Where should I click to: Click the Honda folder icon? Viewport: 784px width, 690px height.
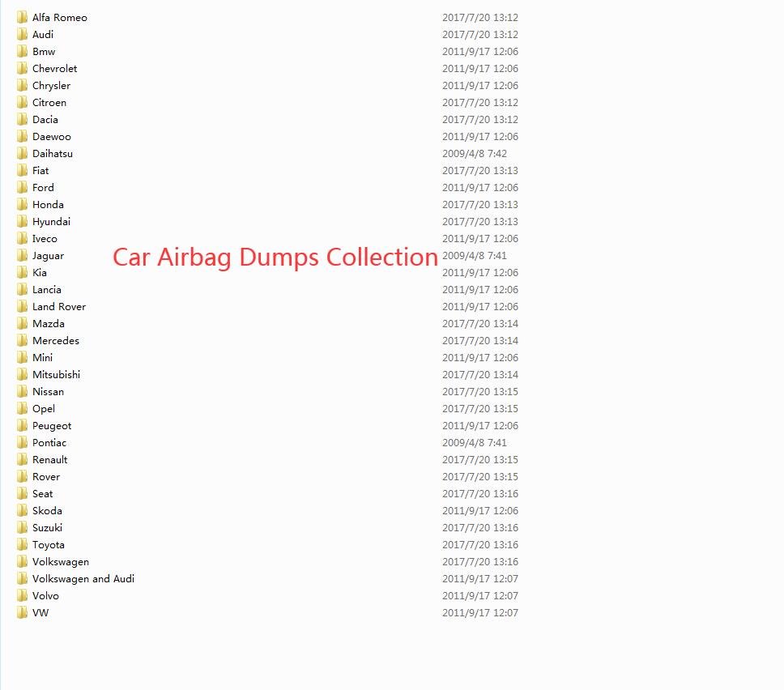pyautogui.click(x=22, y=205)
